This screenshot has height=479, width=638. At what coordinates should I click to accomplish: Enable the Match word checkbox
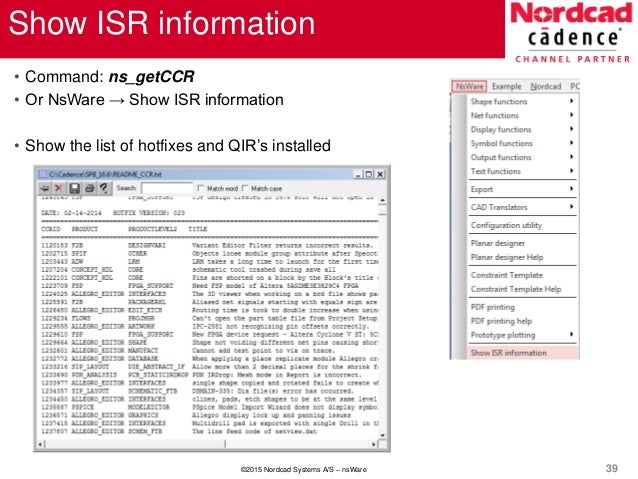(201, 188)
